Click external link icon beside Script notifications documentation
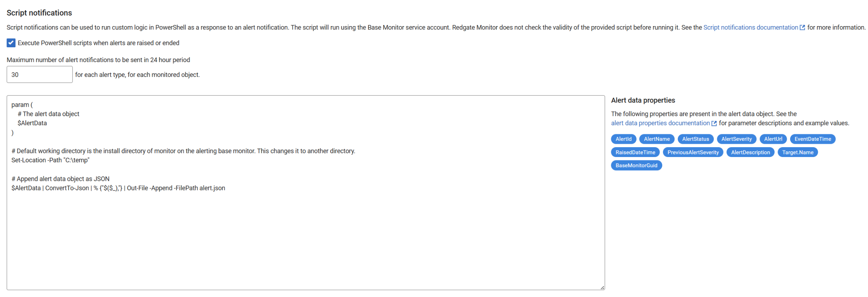The height and width of the screenshot is (297, 868). [x=802, y=28]
